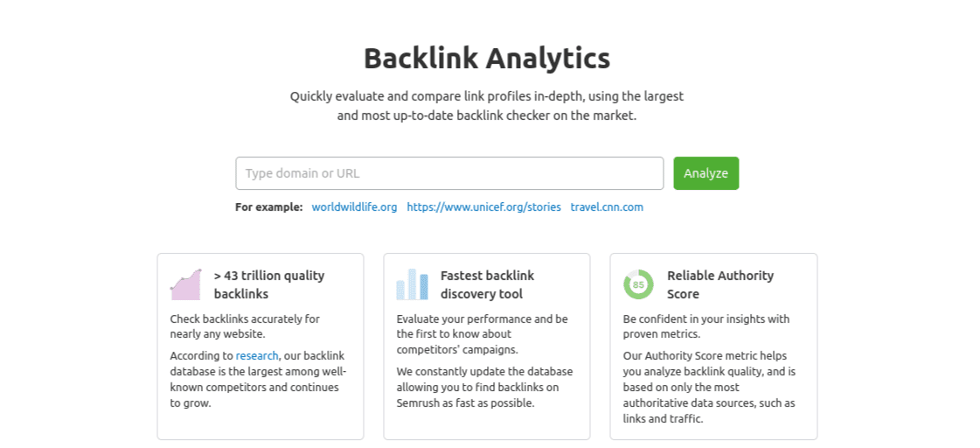Focus the 'Type domain or URL' field
This screenshot has height=448, width=980.
pos(449,173)
